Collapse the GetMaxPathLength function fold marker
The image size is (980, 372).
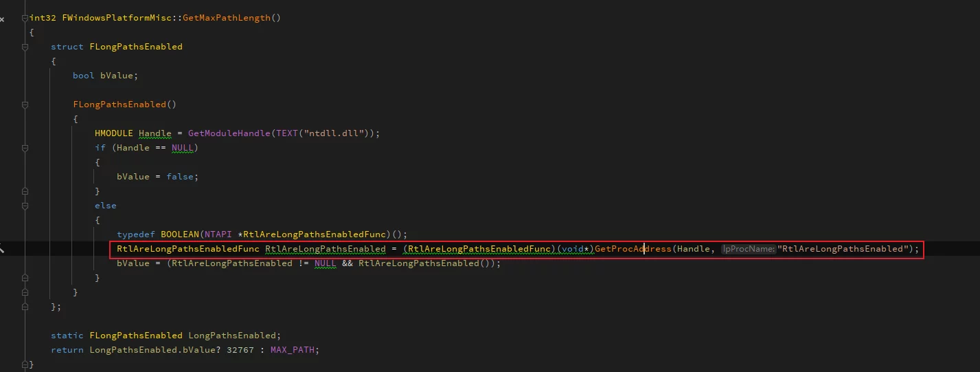(x=25, y=18)
